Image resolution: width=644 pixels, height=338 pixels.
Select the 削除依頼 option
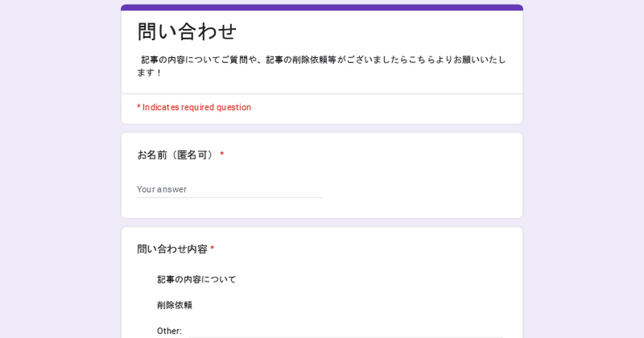(174, 305)
